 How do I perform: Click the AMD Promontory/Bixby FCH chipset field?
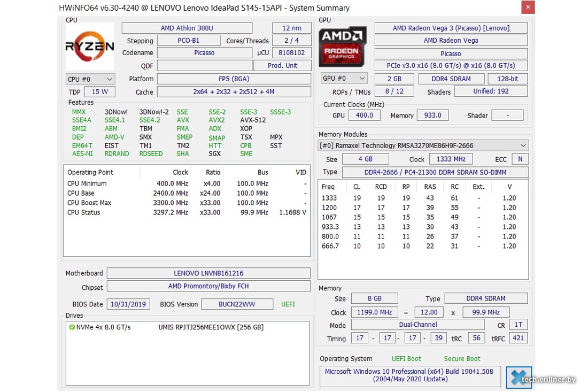[x=208, y=287]
